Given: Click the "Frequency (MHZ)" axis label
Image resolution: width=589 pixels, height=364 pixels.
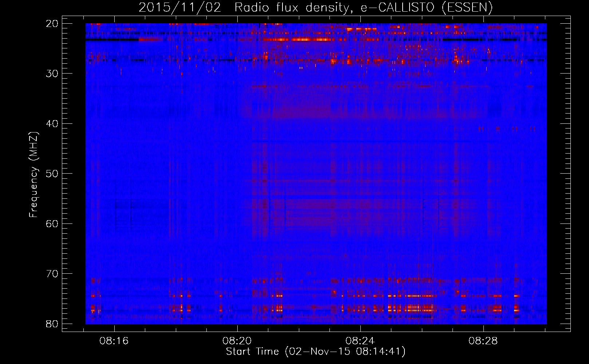Looking at the screenshot, I should 33,175.
